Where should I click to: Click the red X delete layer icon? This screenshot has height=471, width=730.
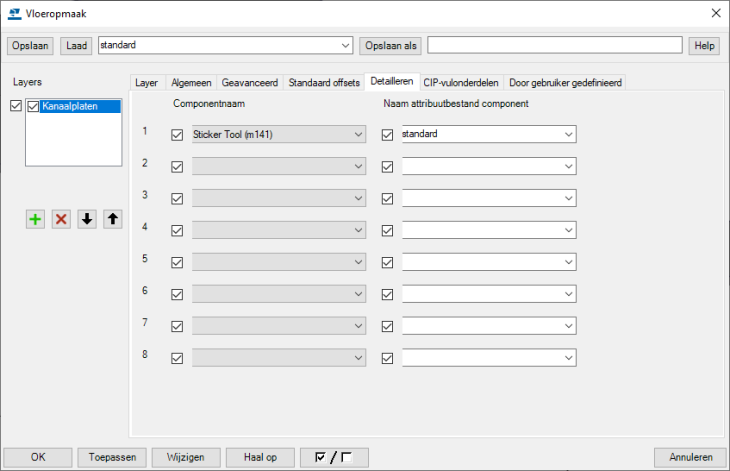click(61, 219)
